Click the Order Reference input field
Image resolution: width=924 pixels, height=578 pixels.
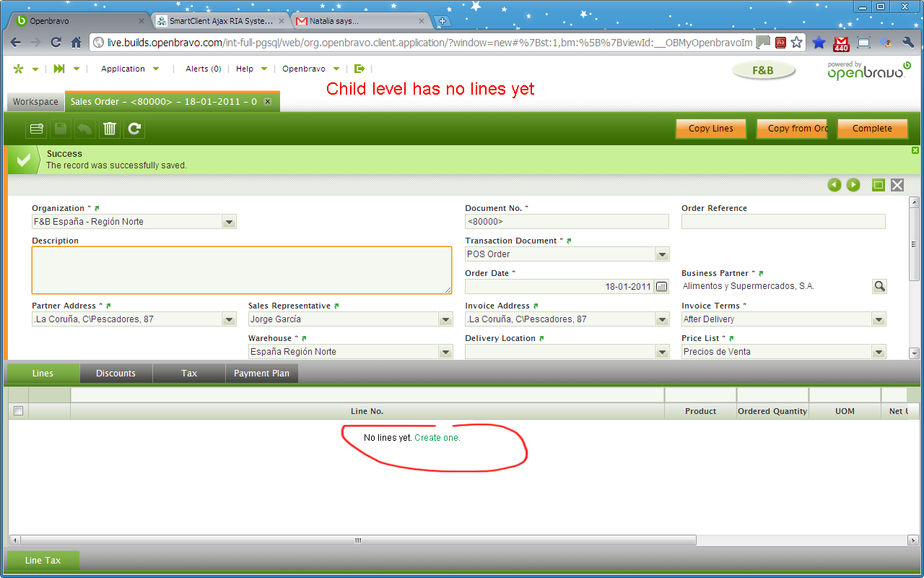[783, 222]
